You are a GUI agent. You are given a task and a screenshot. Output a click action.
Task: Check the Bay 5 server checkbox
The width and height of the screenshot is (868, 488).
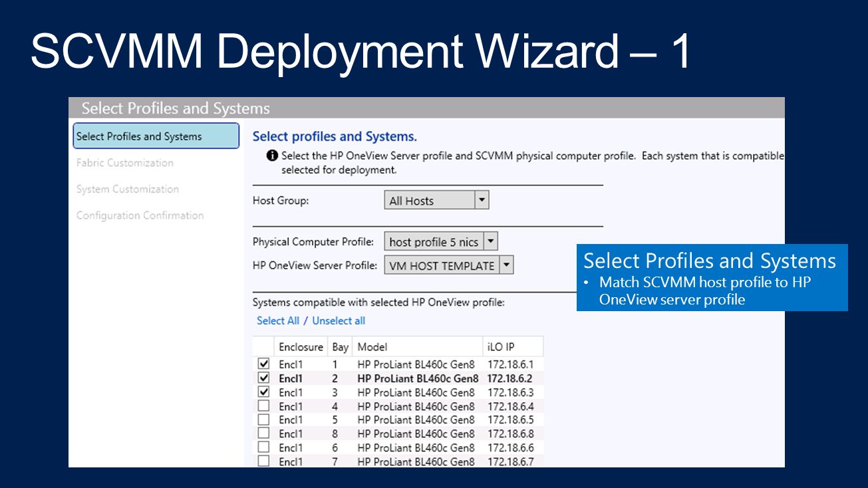pos(263,420)
